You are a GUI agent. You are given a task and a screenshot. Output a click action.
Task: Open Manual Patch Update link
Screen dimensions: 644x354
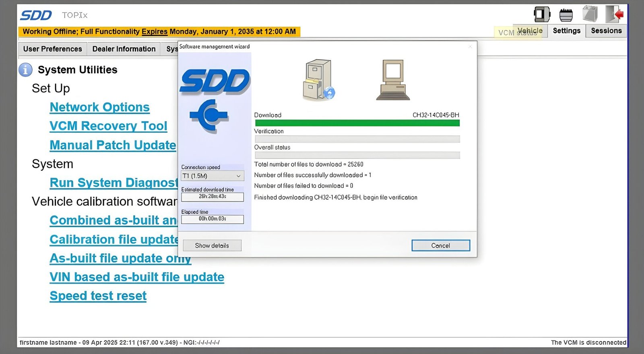113,145
